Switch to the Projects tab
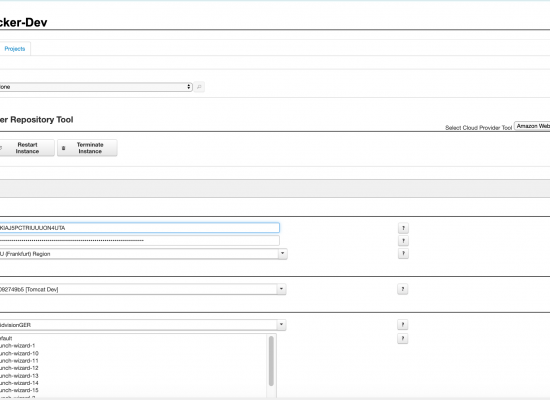This screenshot has width=550, height=400. click(x=15, y=49)
